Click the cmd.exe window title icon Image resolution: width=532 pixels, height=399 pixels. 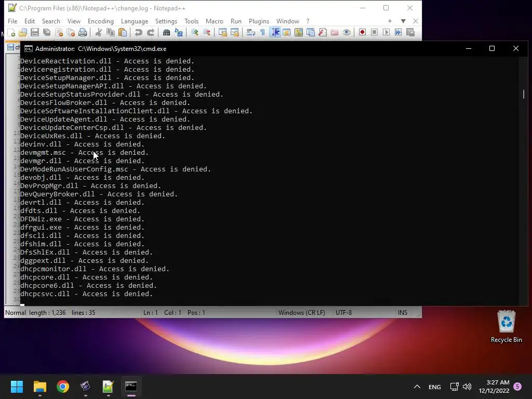click(x=29, y=49)
